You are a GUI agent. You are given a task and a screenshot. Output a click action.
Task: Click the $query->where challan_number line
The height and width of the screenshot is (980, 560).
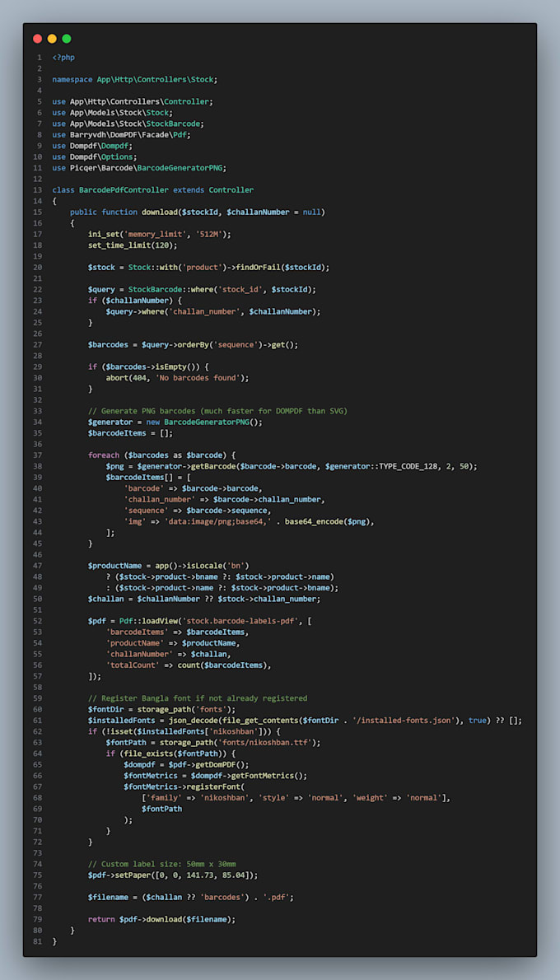click(x=213, y=311)
